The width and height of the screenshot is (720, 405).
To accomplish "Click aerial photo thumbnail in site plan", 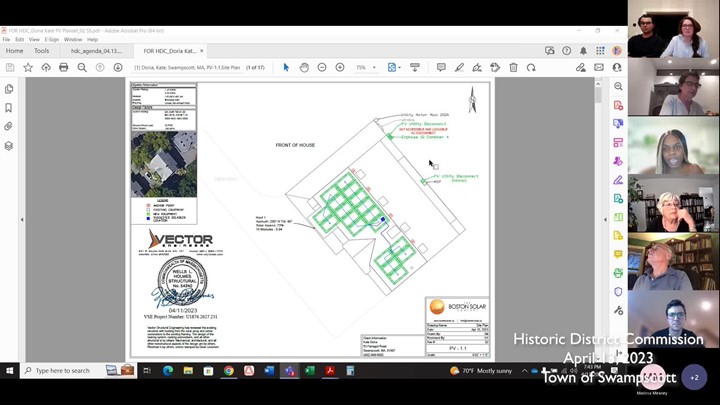I will point(164,164).
